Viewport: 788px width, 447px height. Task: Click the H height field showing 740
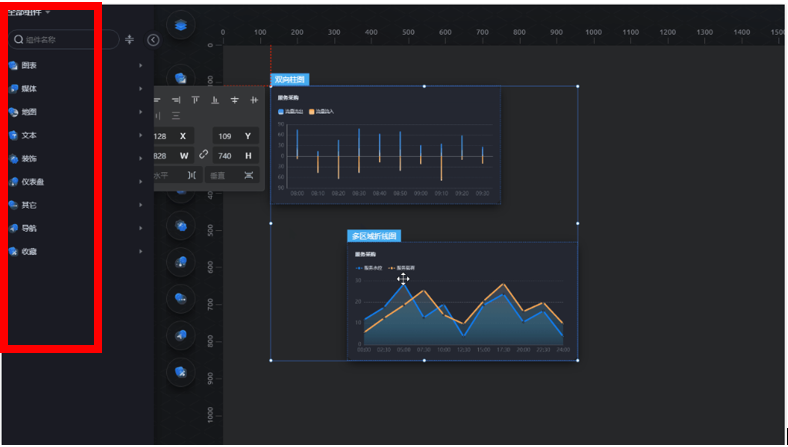236,156
